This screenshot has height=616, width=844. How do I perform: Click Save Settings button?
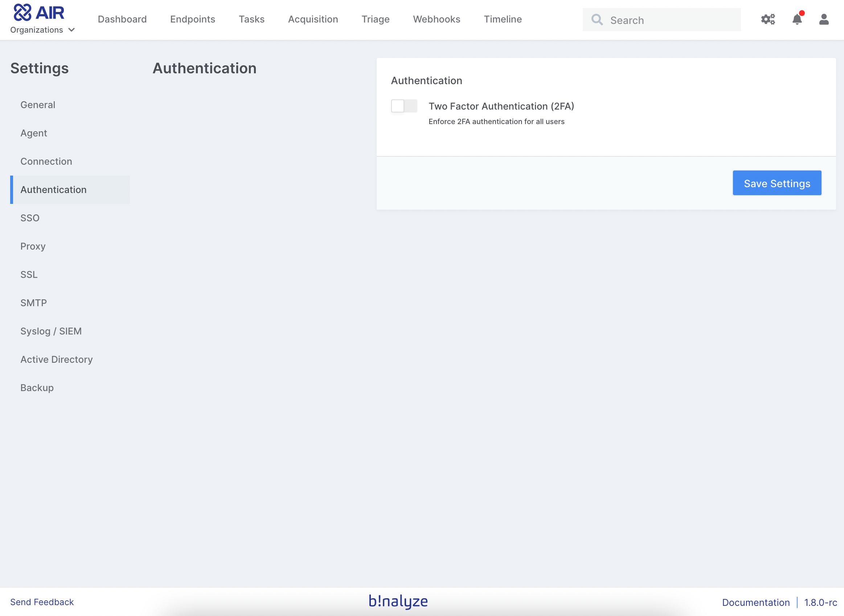click(777, 183)
